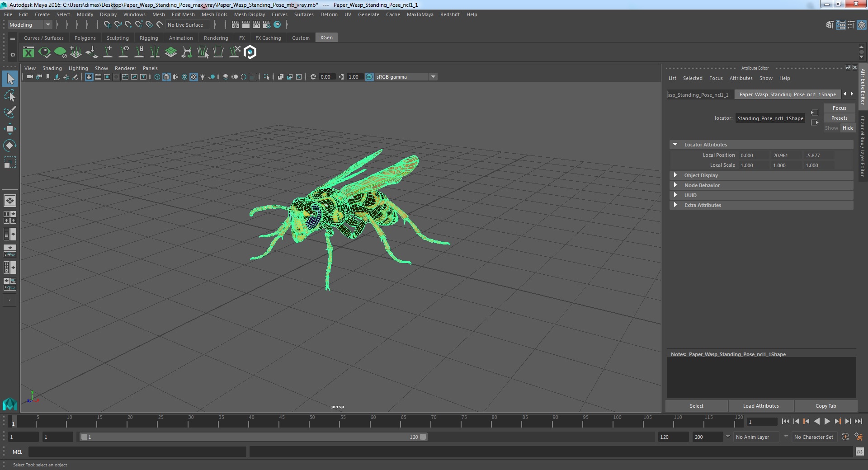Click the playback range slider bar
Screen dimensions: 868x470
coord(253,437)
